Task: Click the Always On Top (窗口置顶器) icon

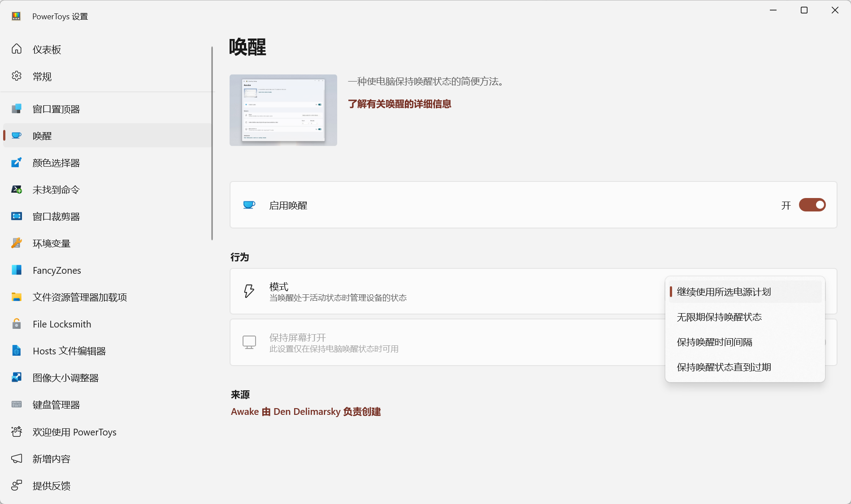Action: coord(17,108)
